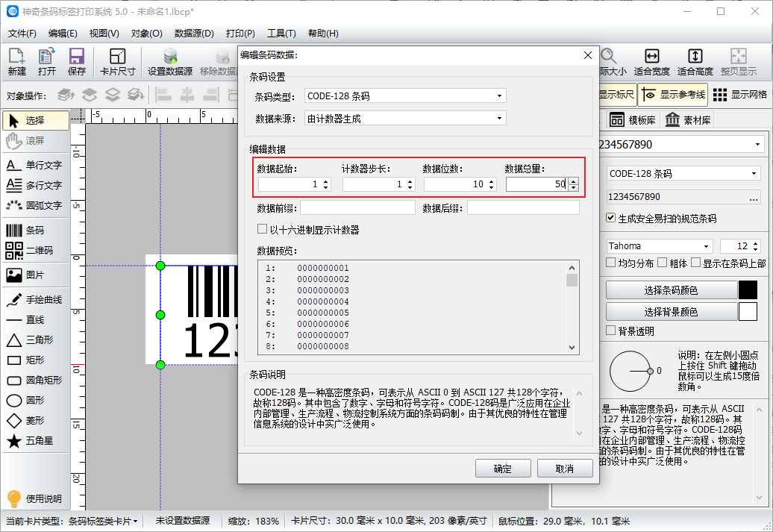The image size is (773, 532).
Task: Select the 菱形 diamond tool
Action: coord(36,421)
